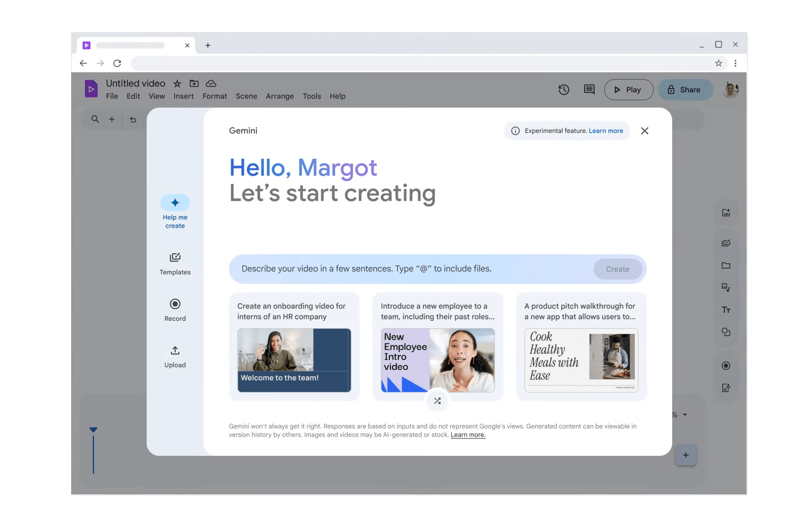This screenshot has width=812, height=515.
Task: Click the info icon beside Experimental feature
Action: (515, 131)
